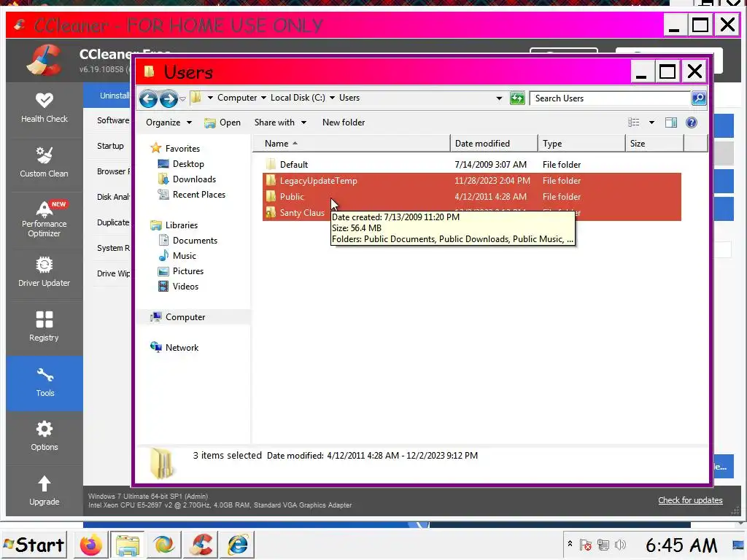
Task: Open Downloads under Favorites
Action: click(x=194, y=179)
